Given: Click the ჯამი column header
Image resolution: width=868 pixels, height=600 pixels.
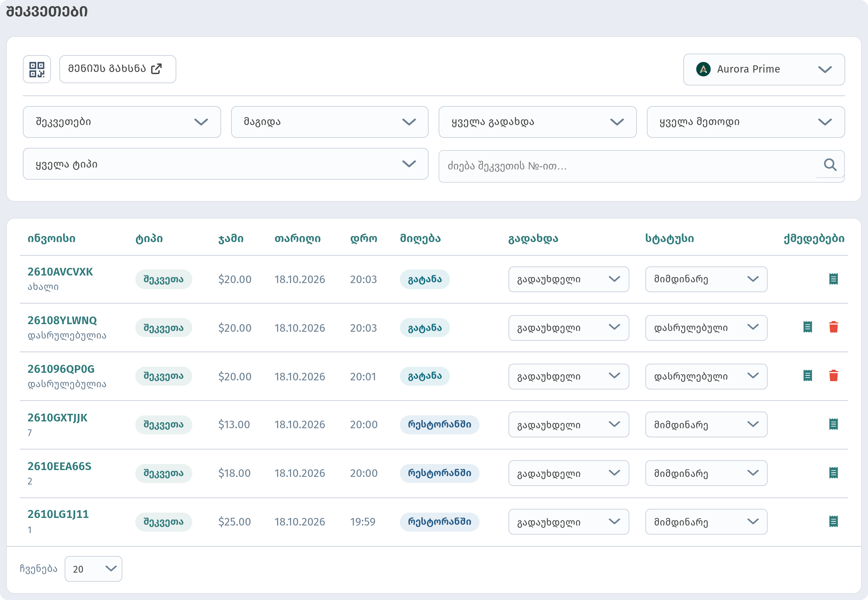Looking at the screenshot, I should tap(231, 239).
